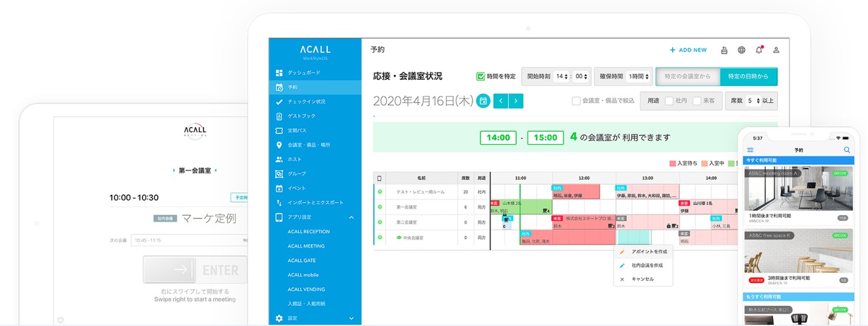Open 山本様 2名 green booking block
This screenshot has width=868, height=326.
coord(521,207)
